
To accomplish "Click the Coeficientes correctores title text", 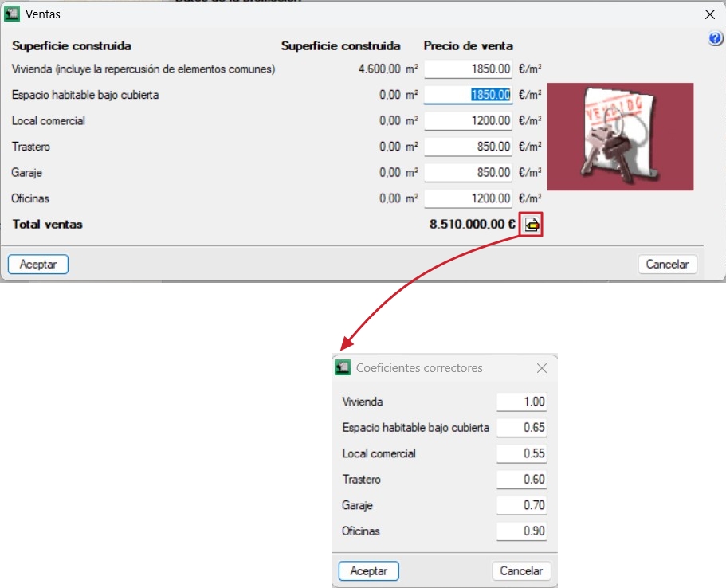I will point(419,368).
